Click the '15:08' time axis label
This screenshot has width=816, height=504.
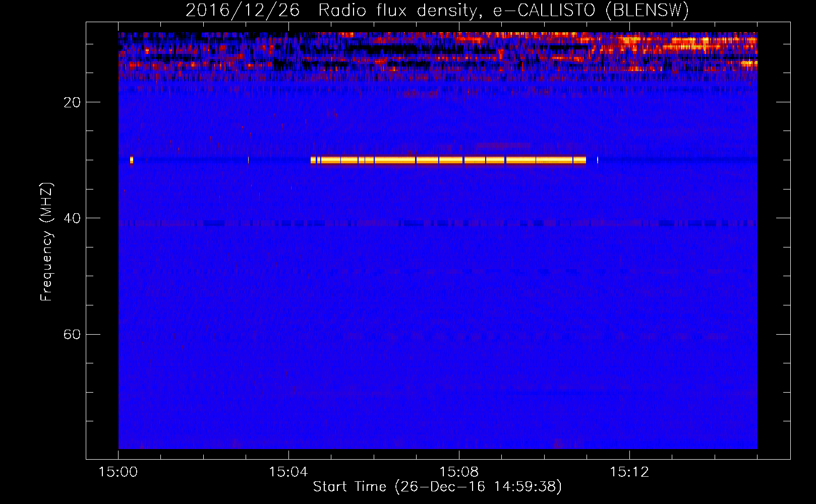click(459, 472)
